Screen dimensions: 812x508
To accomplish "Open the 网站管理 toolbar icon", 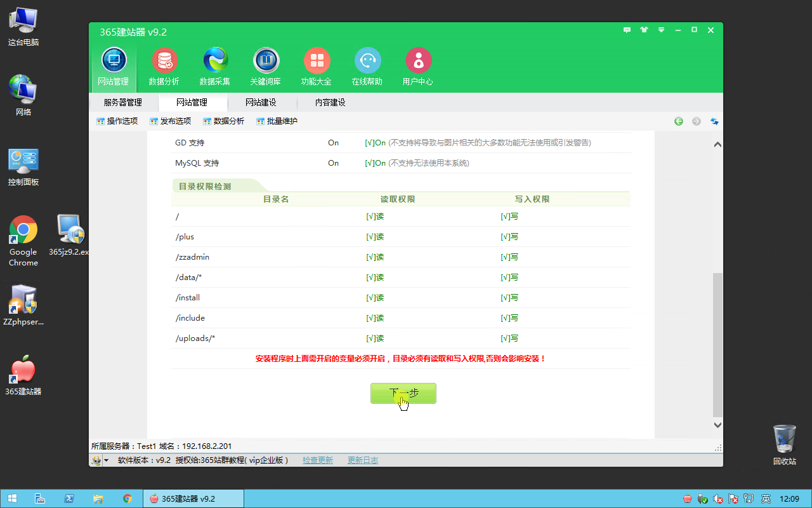I will 114,67.
